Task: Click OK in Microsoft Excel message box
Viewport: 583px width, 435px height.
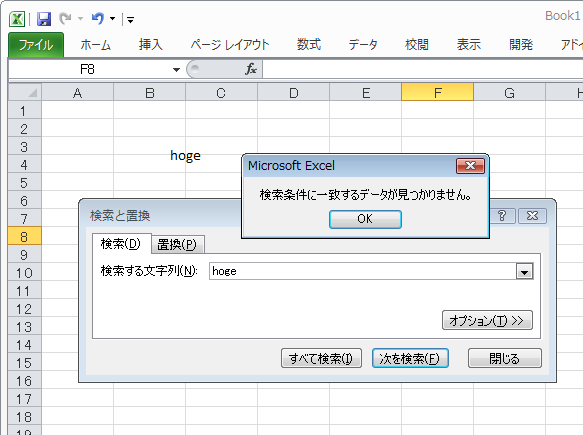Action: (x=365, y=219)
